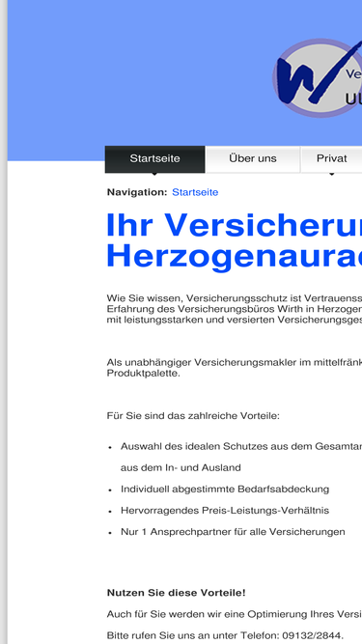Click the Wirth logo in the header
Viewport: 362px width, 644px height.
pyautogui.click(x=318, y=77)
